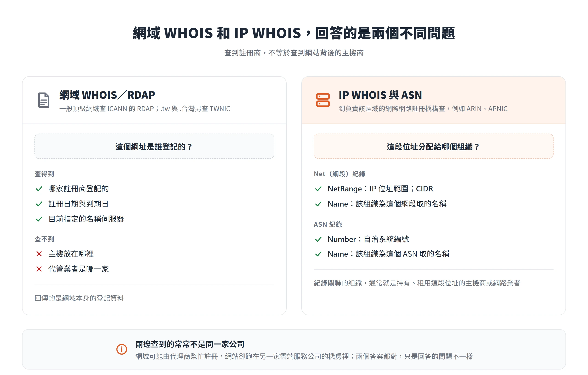
Task: Click the card title 網域 WHOIS／RDAP
Action: 107,95
